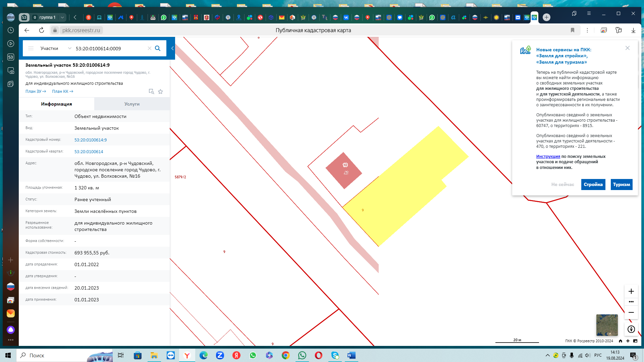Open the План КК link
This screenshot has width=644, height=362.
tap(62, 91)
